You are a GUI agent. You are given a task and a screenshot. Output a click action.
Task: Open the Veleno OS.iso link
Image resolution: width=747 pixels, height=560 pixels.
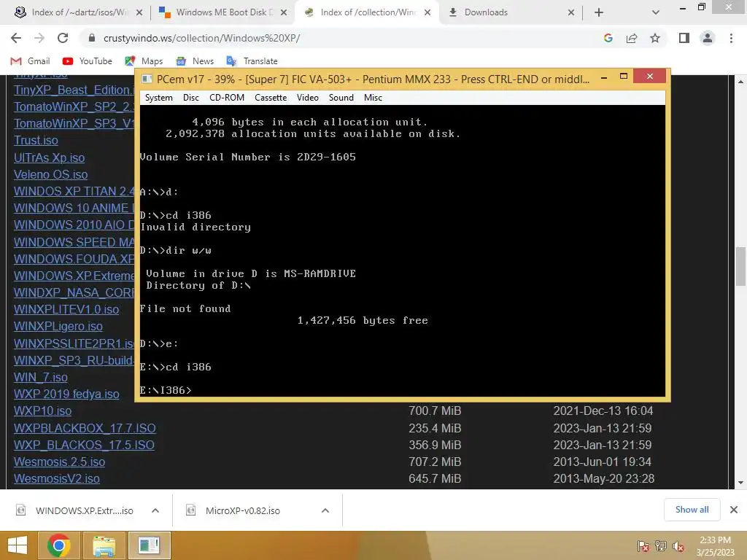50,174
